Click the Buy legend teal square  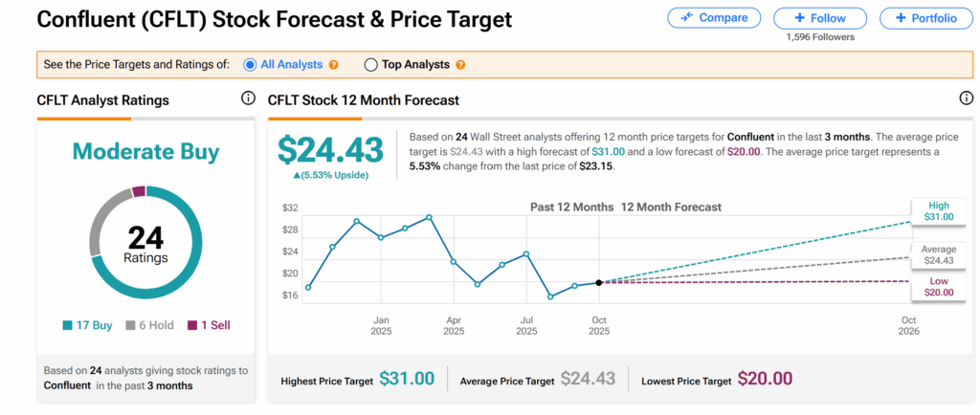click(x=67, y=325)
